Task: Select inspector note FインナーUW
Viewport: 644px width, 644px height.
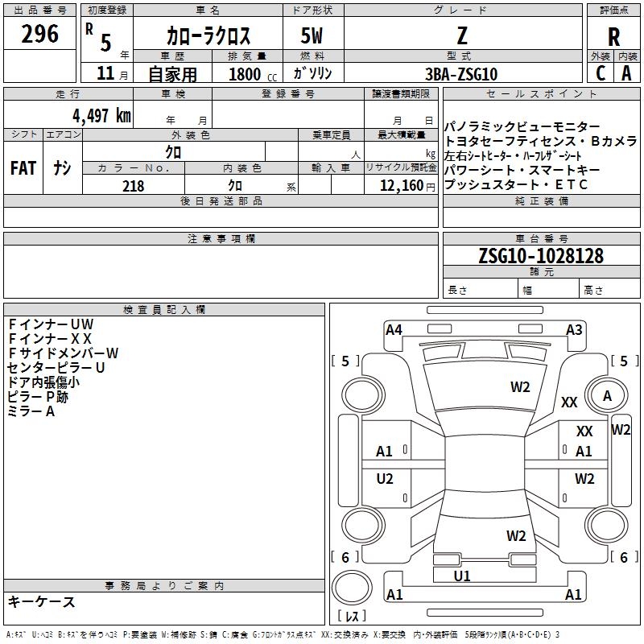Action: (51, 324)
